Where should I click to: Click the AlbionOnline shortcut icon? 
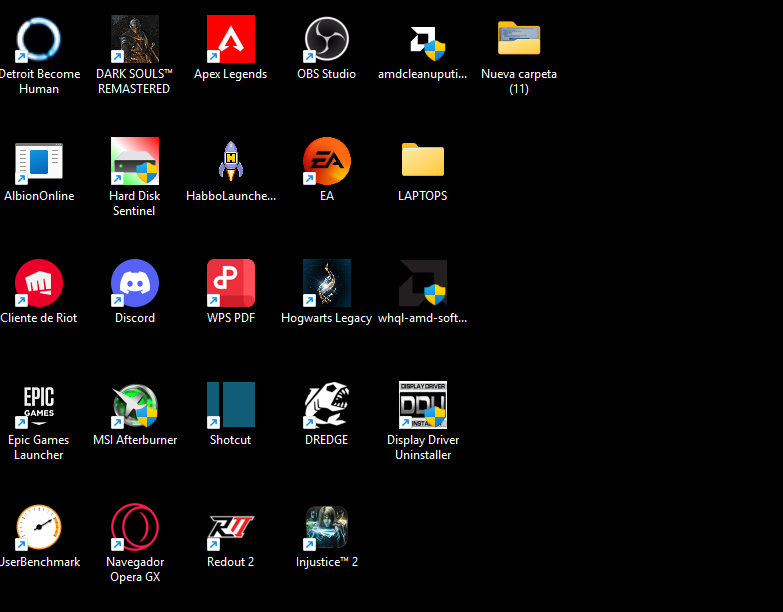[x=38, y=161]
